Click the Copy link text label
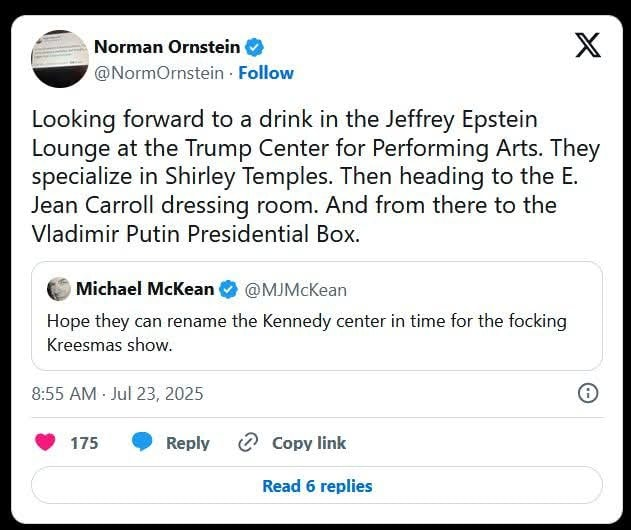Viewport: 631px width, 530px height. click(309, 442)
